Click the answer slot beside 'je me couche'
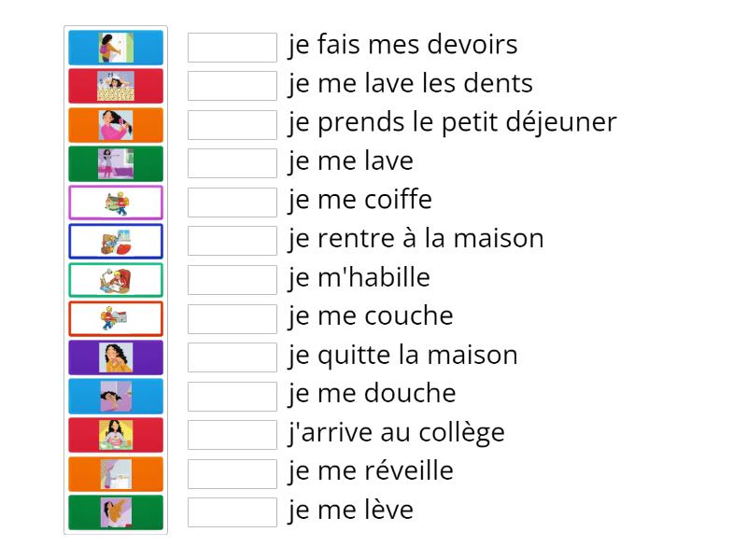Screen dimensions: 747x560 (x=233, y=318)
